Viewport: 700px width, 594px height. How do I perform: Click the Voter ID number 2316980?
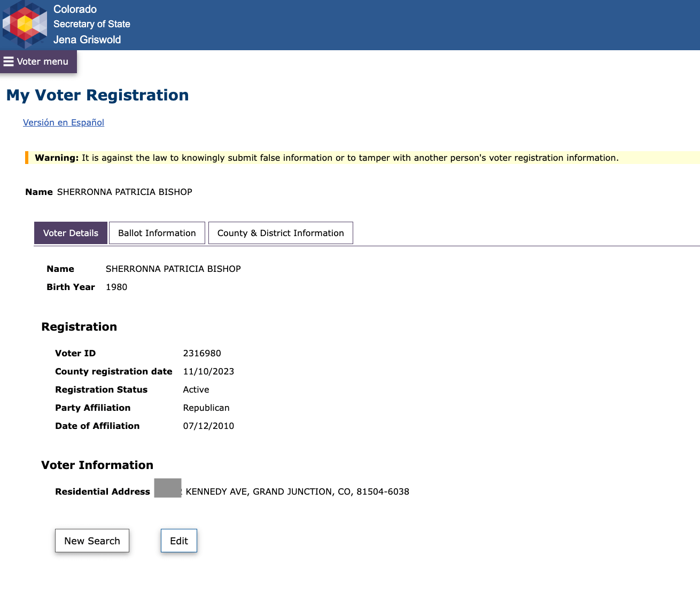tap(202, 353)
